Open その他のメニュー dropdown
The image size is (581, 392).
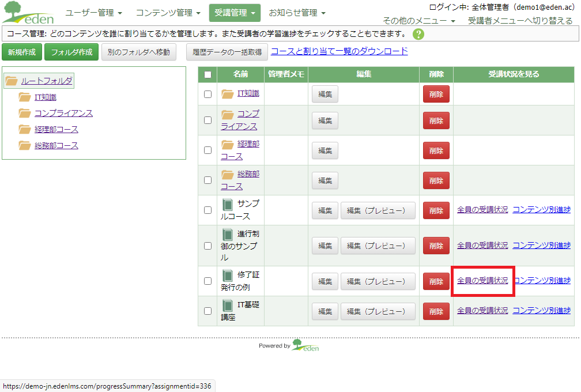click(419, 21)
